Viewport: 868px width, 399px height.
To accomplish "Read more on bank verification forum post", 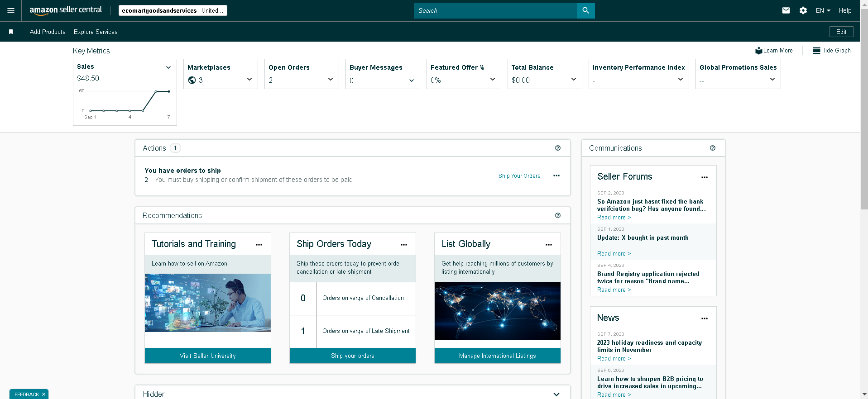I will point(614,218).
